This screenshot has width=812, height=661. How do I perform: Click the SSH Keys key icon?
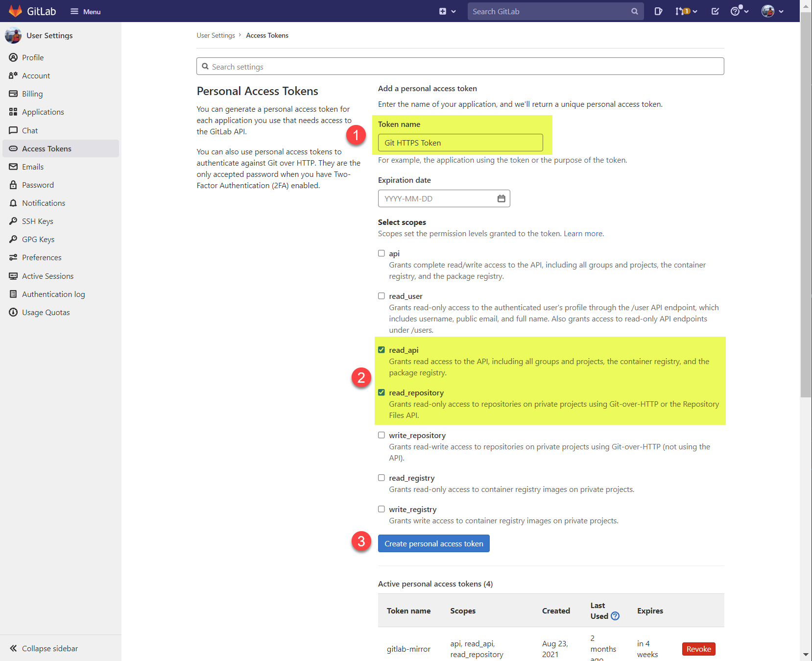tap(13, 221)
